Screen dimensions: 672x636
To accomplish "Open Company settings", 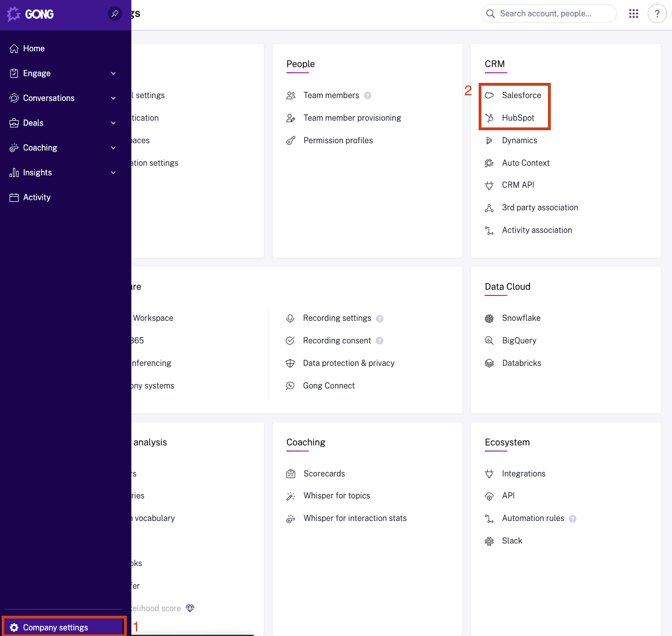I will pos(64,628).
